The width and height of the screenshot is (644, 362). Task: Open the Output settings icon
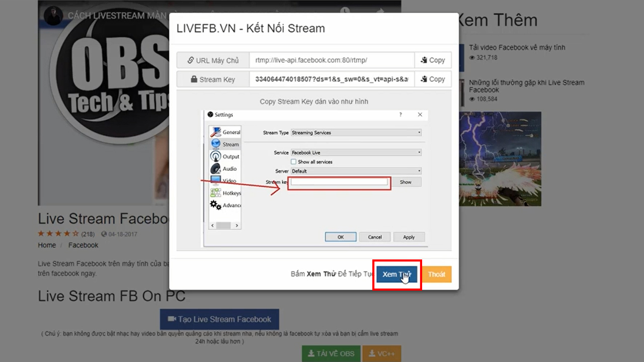tap(216, 156)
